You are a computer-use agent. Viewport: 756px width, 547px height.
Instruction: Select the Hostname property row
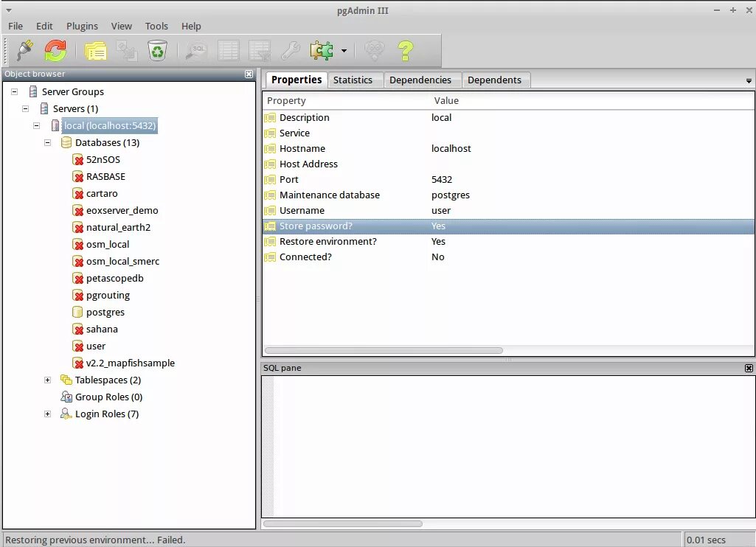508,148
